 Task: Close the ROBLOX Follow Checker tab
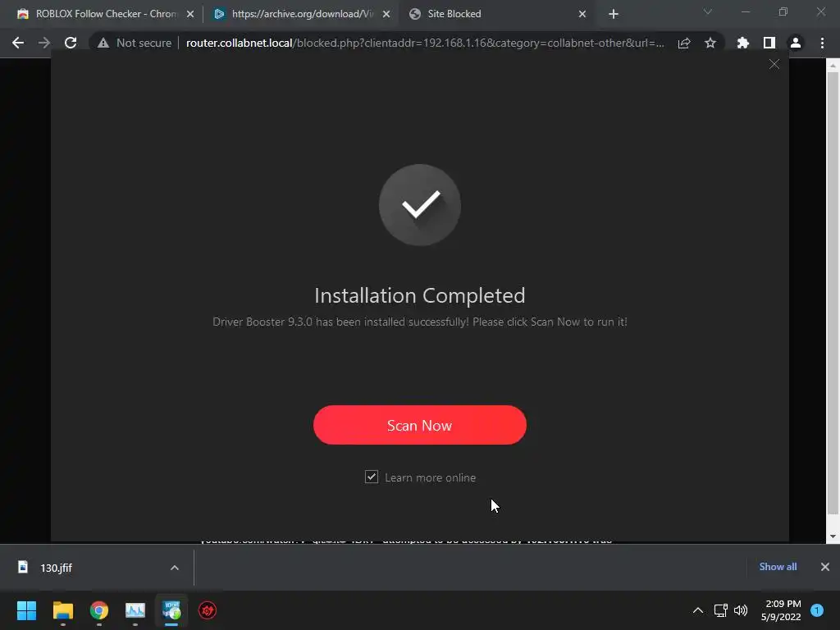(x=190, y=14)
